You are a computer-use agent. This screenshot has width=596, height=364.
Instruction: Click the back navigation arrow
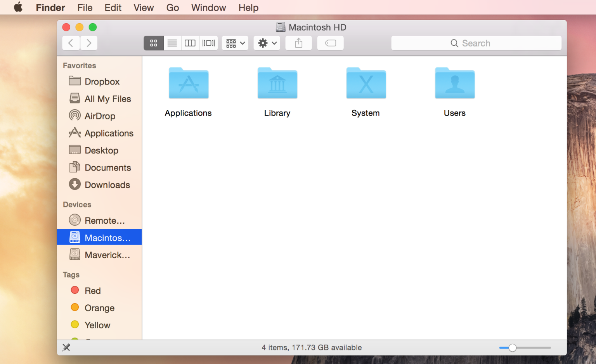point(71,43)
